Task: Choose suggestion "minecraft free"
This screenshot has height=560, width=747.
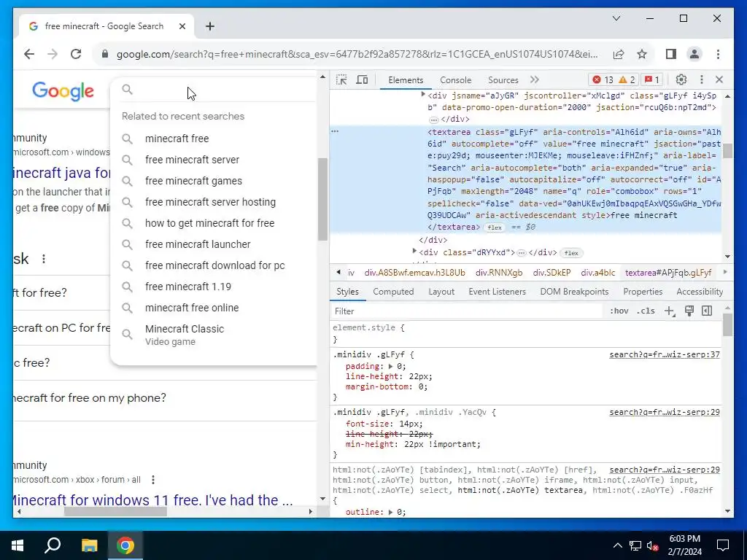Action: [x=177, y=139]
